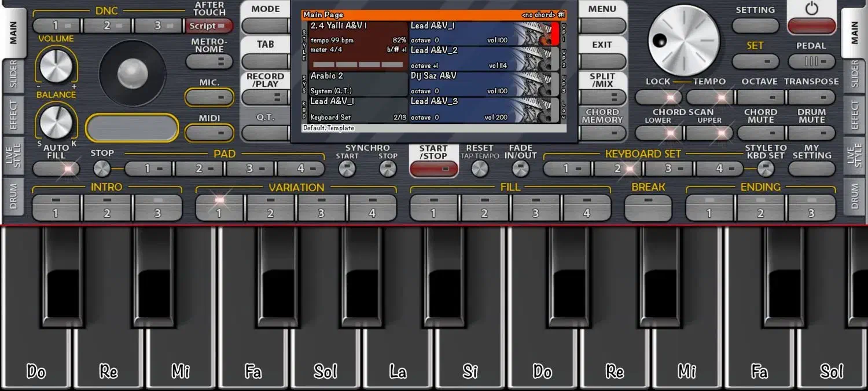Open the Dij Saz A&V sound selector
The width and height of the screenshot is (868, 391).
463,83
